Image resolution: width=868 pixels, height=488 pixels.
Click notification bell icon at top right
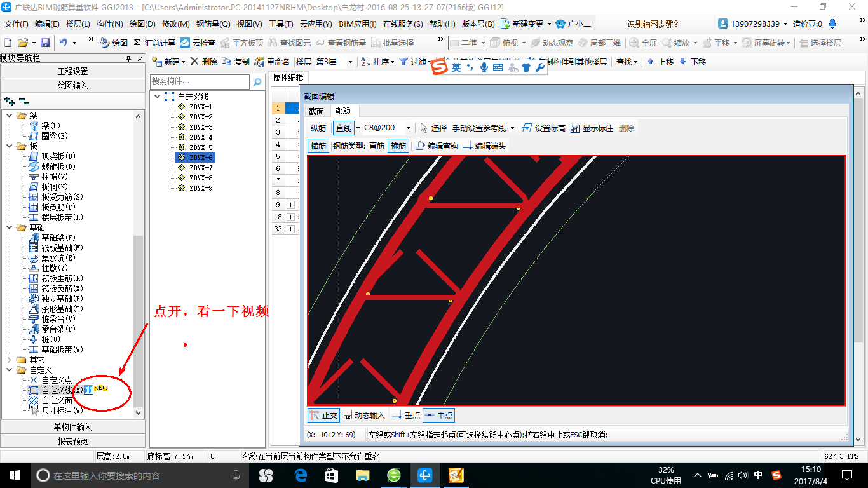(832, 24)
